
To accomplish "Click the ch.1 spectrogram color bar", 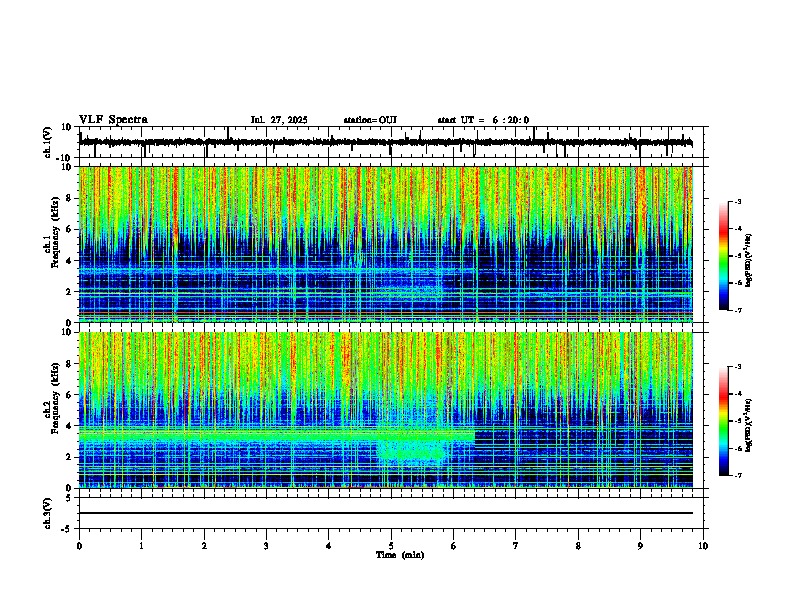I will pyautogui.click(x=723, y=256).
